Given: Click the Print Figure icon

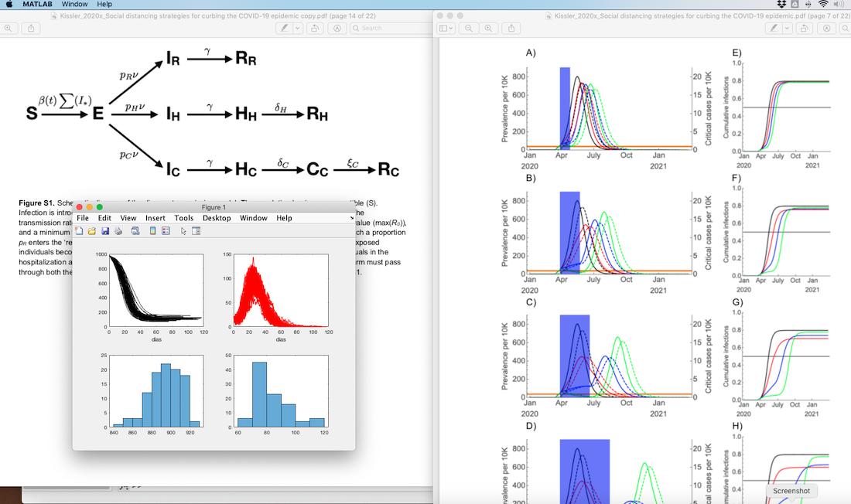Looking at the screenshot, I should [118, 231].
